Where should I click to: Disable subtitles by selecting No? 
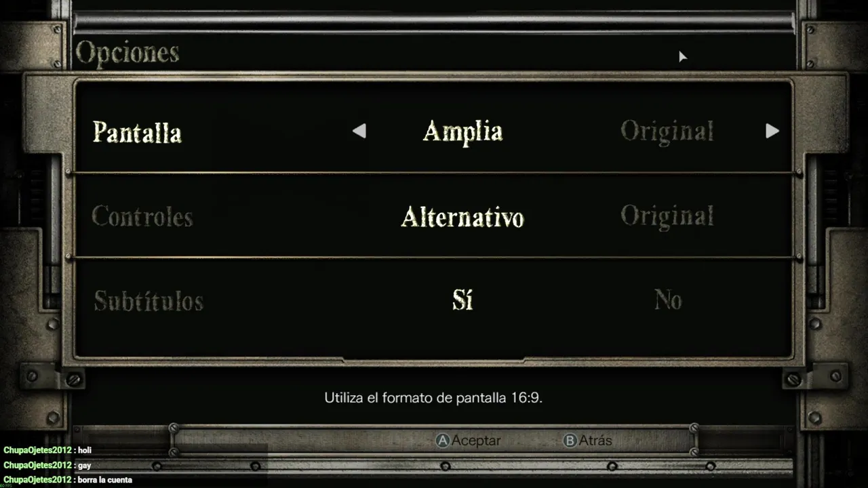coord(668,300)
